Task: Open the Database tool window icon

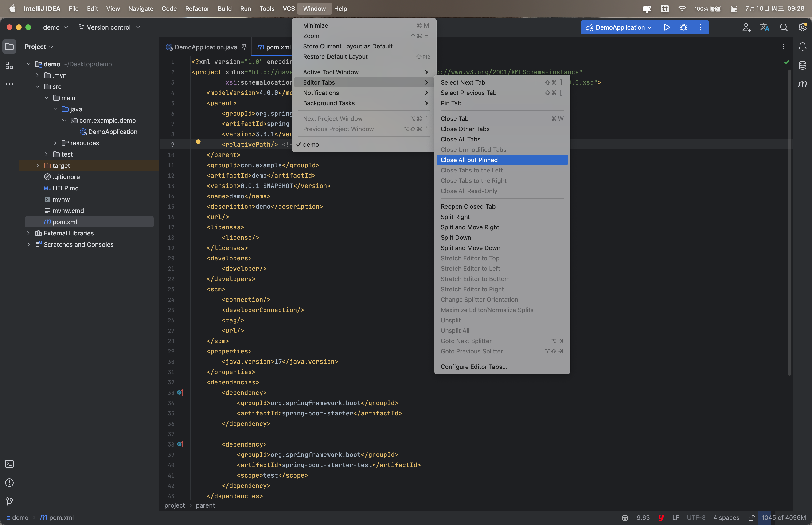Action: point(802,65)
